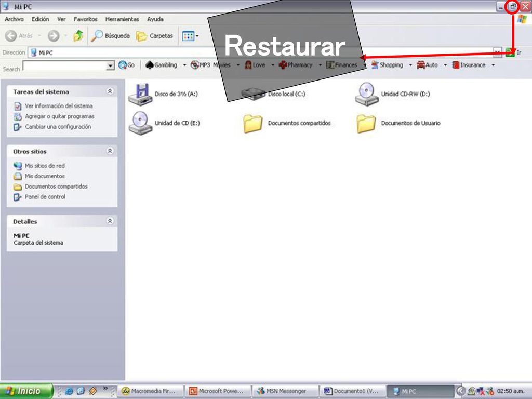This screenshot has width=532, height=399.
Task: Click the Insurance toolbar icon
Action: 456,65
